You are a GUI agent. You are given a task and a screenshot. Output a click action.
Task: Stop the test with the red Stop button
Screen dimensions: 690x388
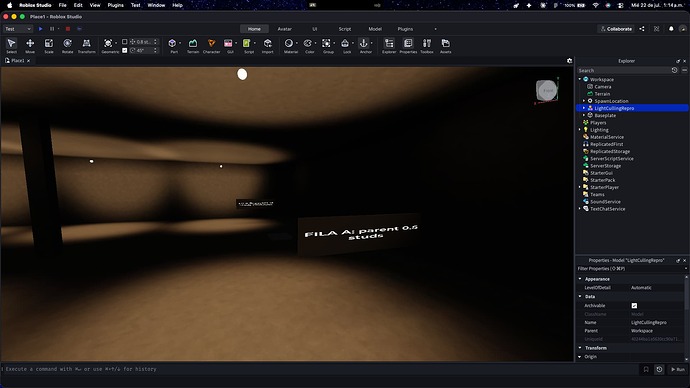pos(68,29)
